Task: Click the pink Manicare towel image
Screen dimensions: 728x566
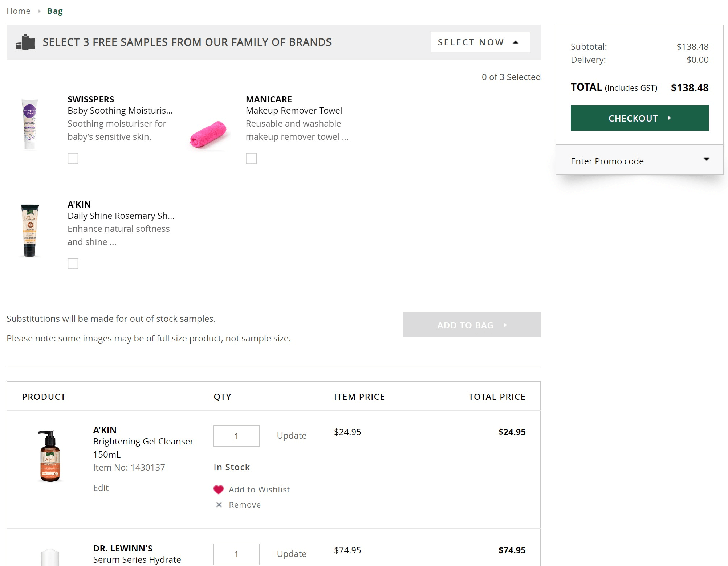Action: pyautogui.click(x=208, y=135)
